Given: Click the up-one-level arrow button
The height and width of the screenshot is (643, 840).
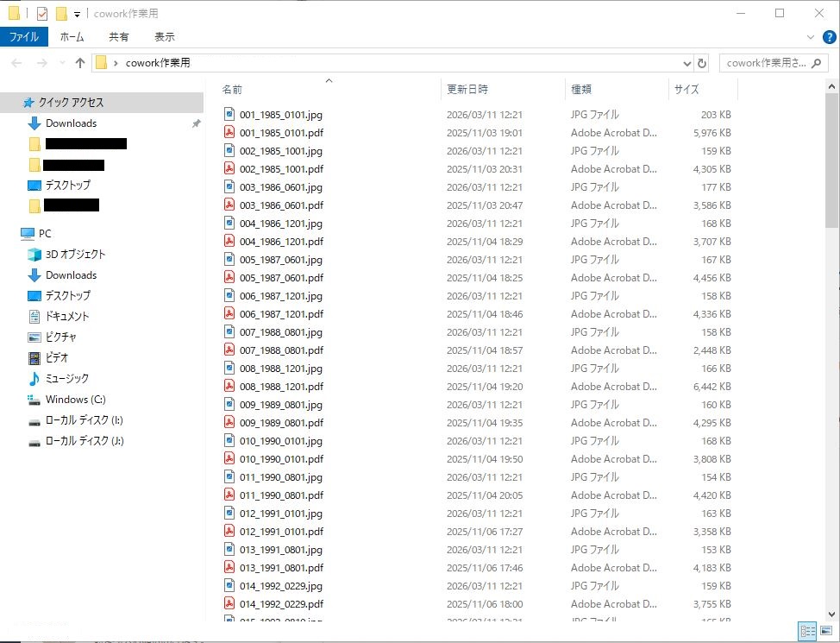Looking at the screenshot, I should [x=80, y=63].
